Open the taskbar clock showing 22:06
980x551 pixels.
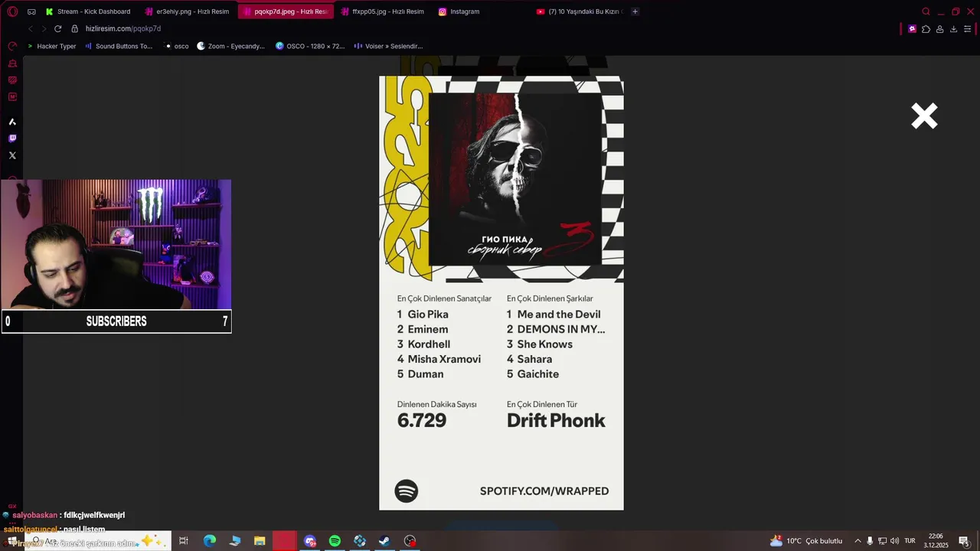(936, 541)
